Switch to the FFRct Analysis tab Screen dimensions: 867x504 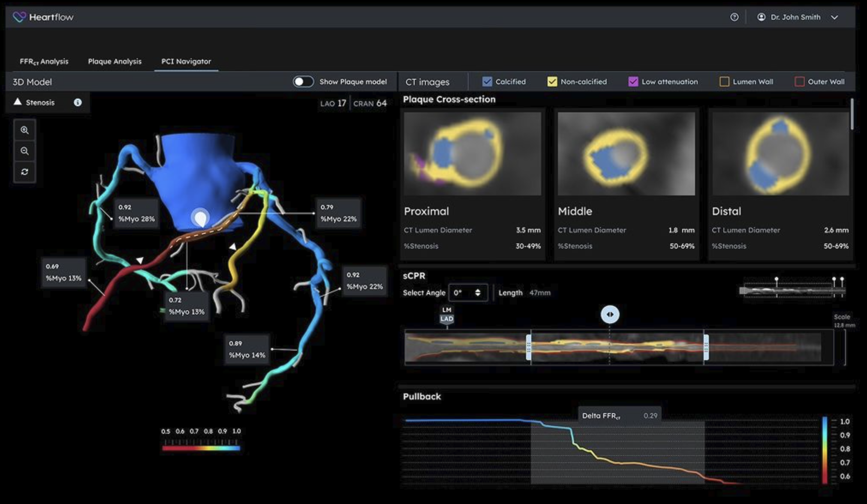point(44,61)
